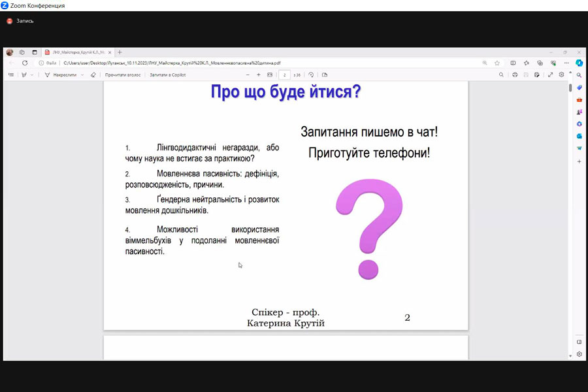Open find in PDF search icon

pos(501,75)
